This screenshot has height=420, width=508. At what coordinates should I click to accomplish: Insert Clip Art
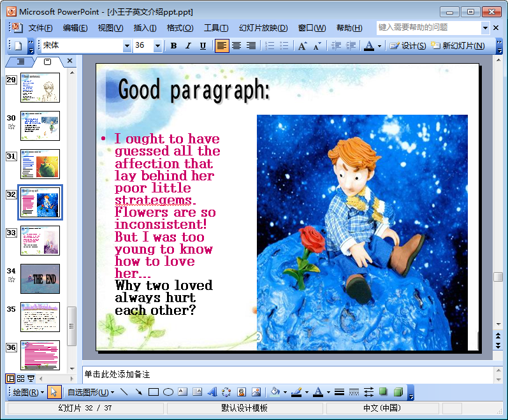click(242, 392)
